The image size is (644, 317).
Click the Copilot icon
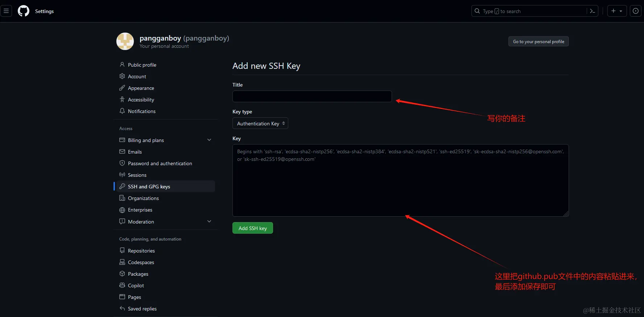point(122,285)
